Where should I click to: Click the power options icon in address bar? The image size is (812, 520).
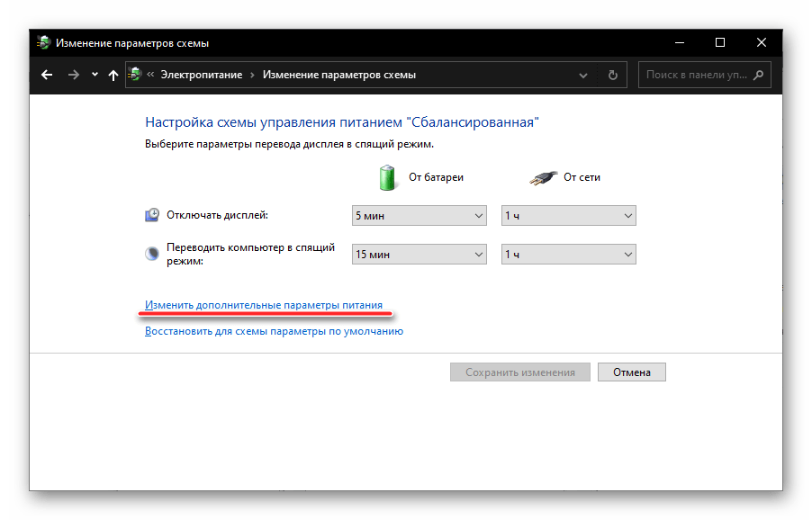point(135,75)
